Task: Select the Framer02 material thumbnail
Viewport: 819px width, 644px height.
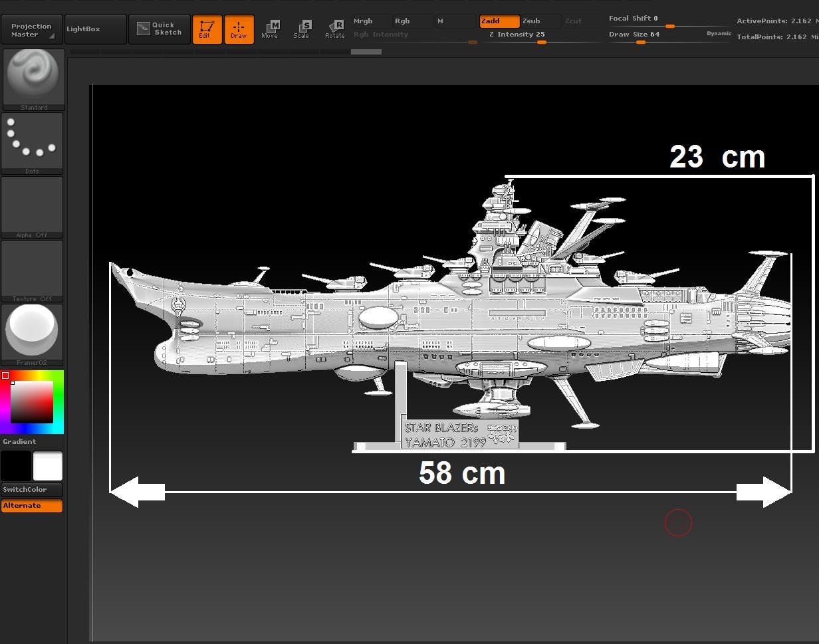Action: pos(32,330)
